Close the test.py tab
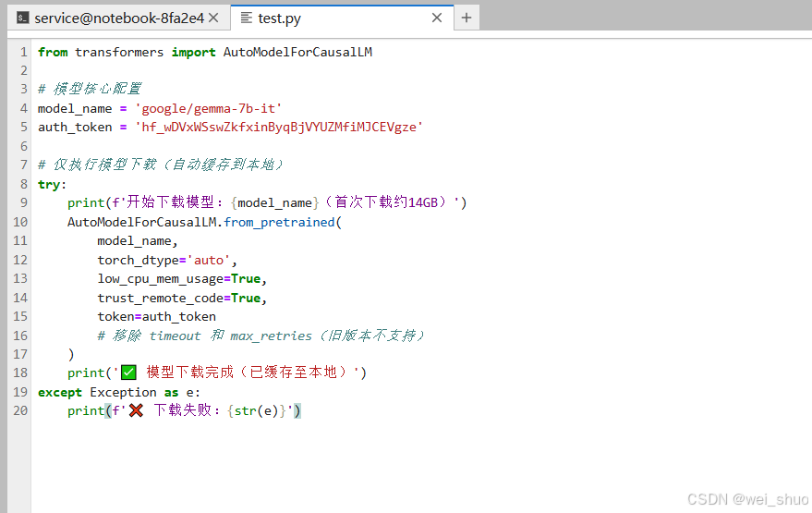812x513 pixels. (437, 18)
